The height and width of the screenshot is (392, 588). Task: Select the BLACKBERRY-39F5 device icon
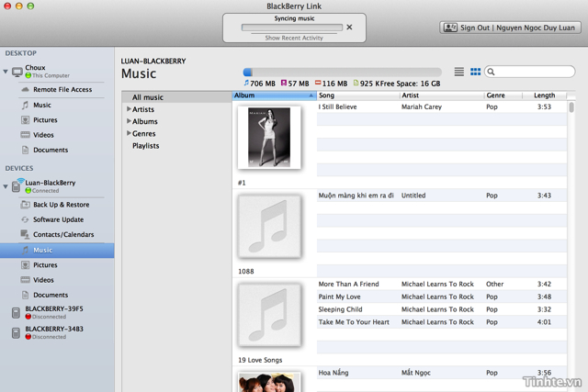click(x=16, y=312)
